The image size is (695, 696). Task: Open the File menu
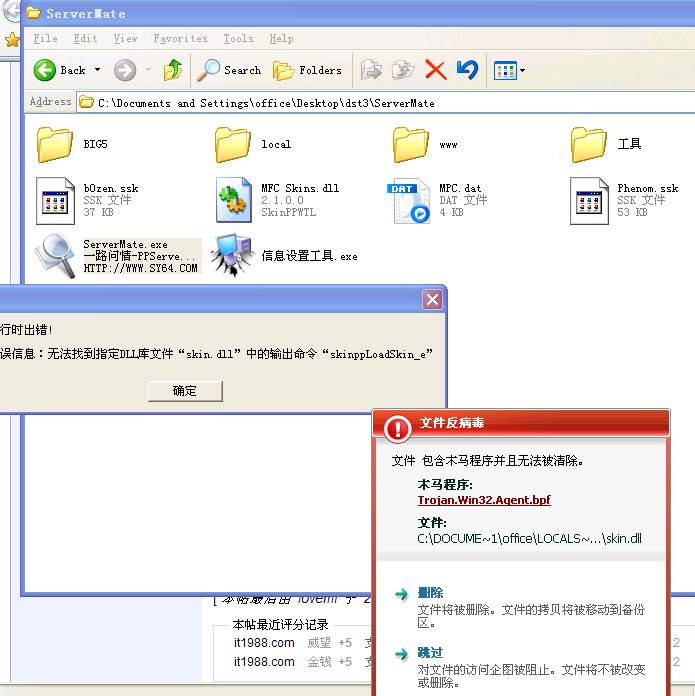coord(46,39)
